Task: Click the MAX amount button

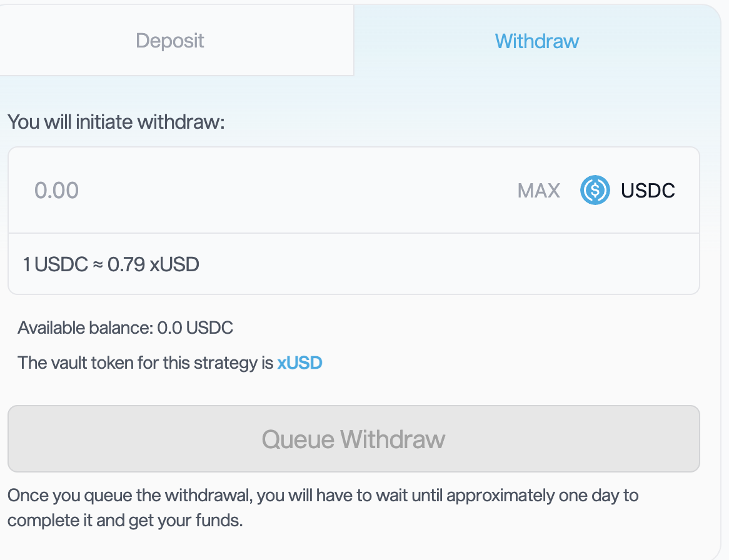Action: point(539,190)
